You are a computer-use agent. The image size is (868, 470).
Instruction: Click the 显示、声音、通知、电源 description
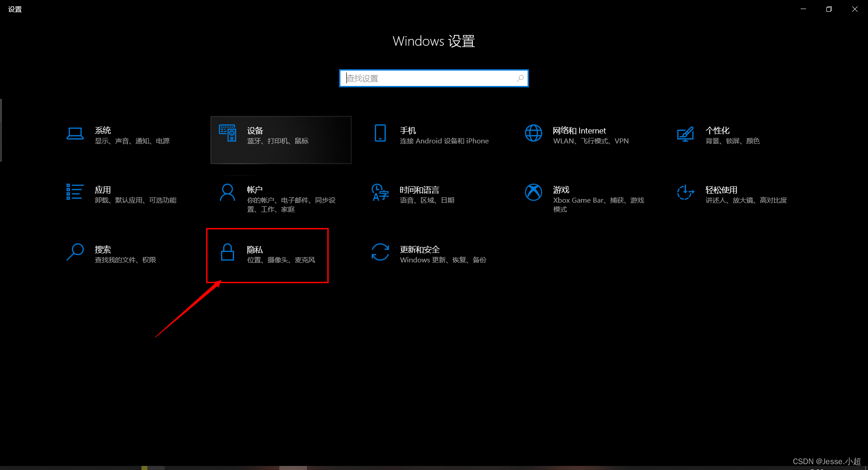[x=132, y=141]
